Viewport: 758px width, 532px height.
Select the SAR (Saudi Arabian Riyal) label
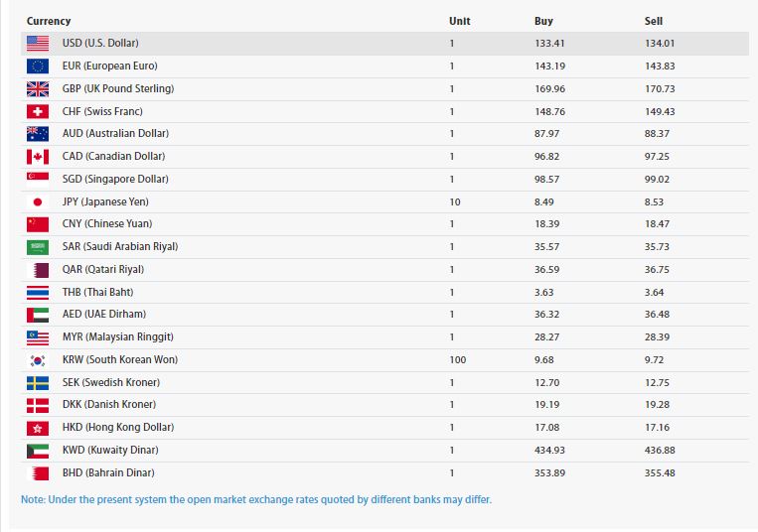(120, 247)
